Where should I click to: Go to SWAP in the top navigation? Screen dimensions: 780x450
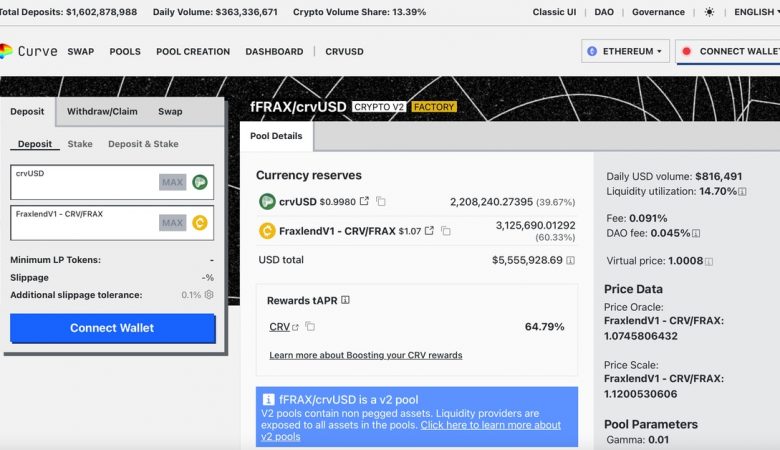click(x=81, y=51)
